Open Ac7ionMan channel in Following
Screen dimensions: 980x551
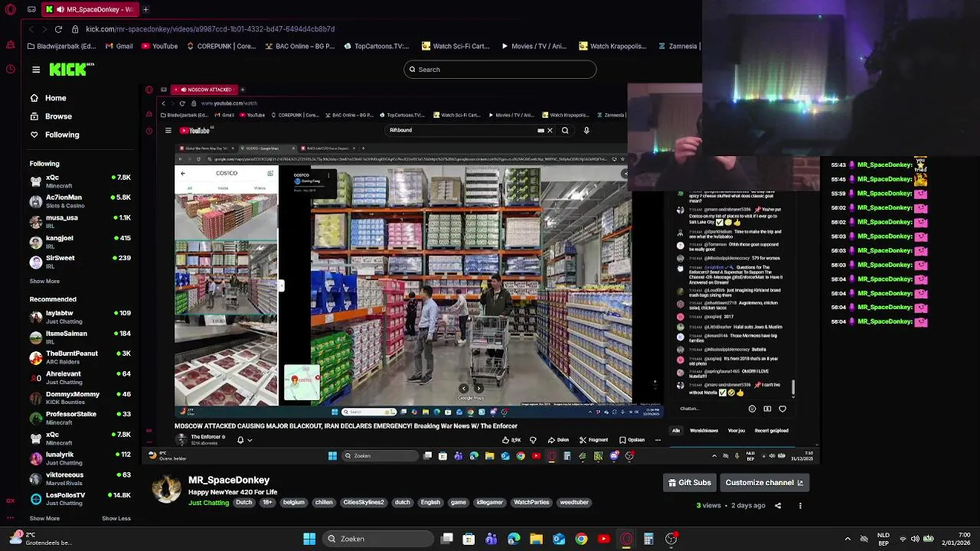[x=80, y=201]
